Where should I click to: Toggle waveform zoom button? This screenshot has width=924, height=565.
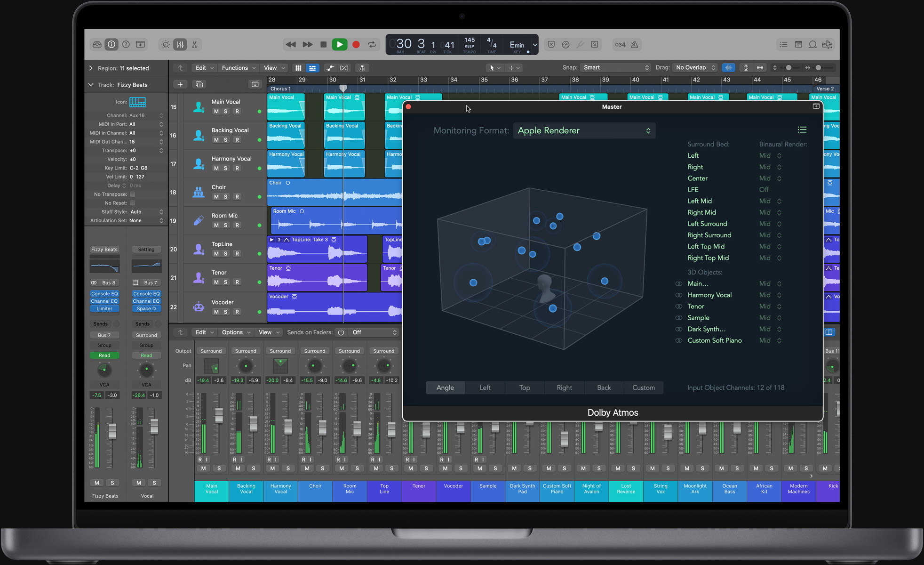click(728, 68)
